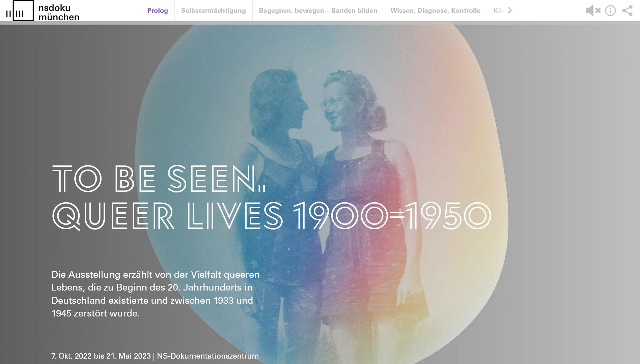Click the rainbow-tinted right edge of the image
The height and width of the screenshot is (364, 640).
tap(486, 202)
